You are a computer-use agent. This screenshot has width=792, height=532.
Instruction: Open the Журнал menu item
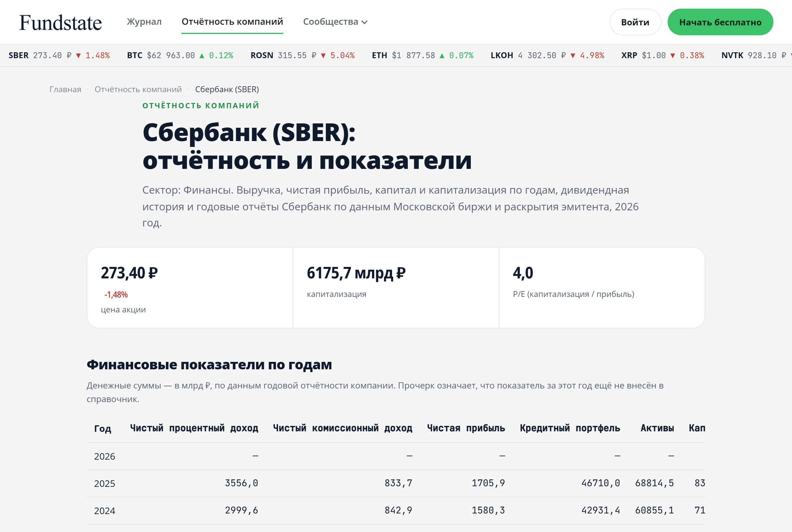tap(144, 22)
